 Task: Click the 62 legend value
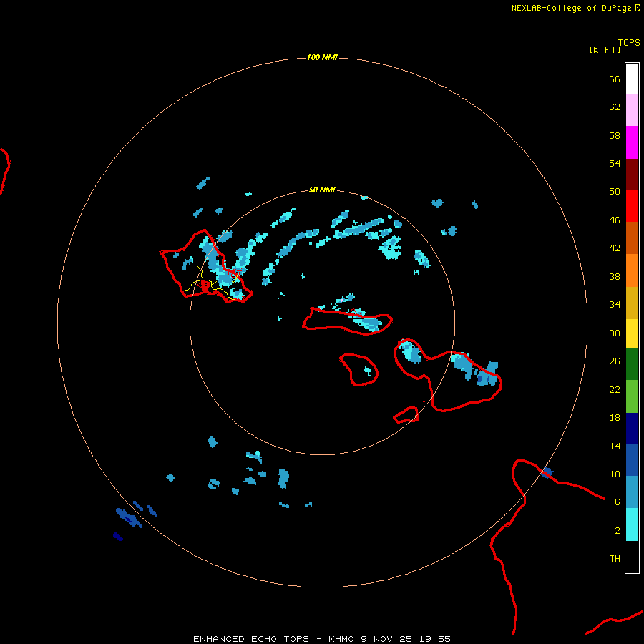click(615, 107)
